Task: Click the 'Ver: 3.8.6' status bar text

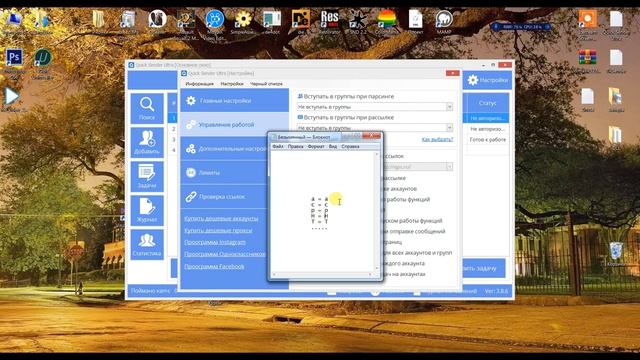Action: 496,291
